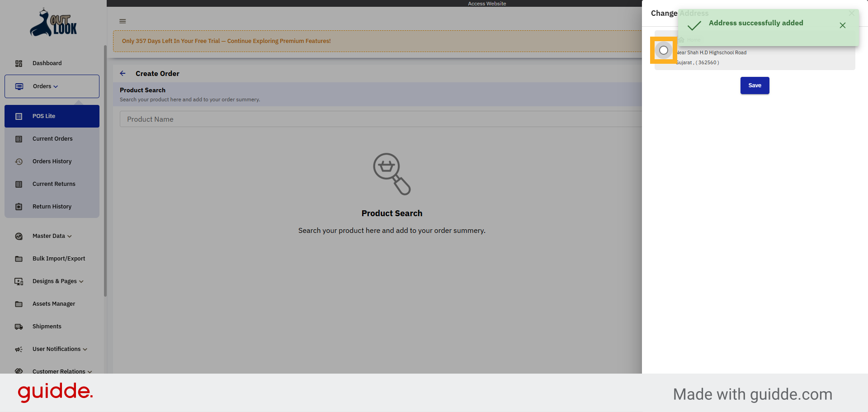This screenshot has height=412, width=868.
Task: Click the green checkmark success icon
Action: (694, 26)
